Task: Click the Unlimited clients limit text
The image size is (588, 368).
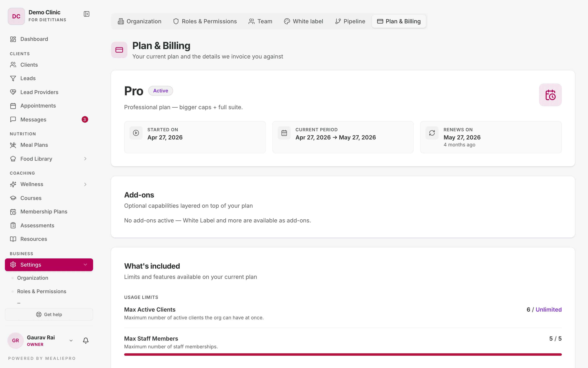Action: (549, 310)
